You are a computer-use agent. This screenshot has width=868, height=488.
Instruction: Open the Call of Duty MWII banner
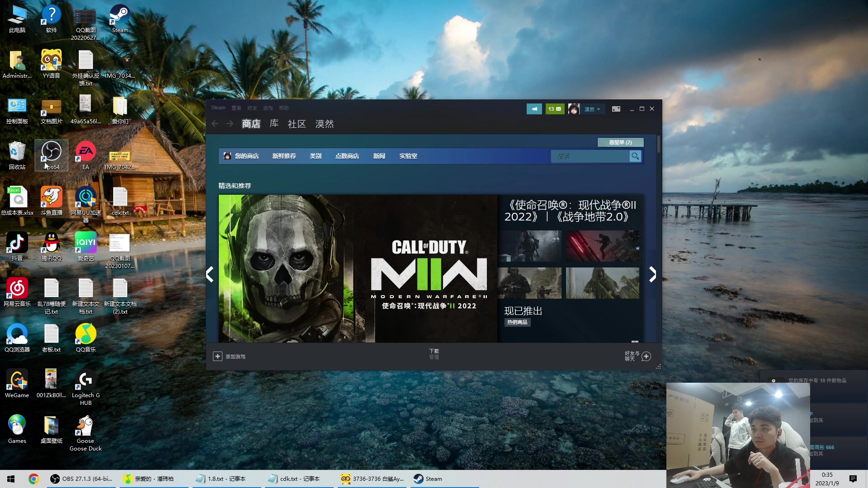358,268
